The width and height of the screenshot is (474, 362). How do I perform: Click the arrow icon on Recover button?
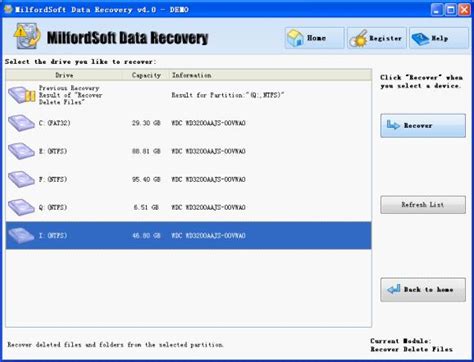coord(393,125)
